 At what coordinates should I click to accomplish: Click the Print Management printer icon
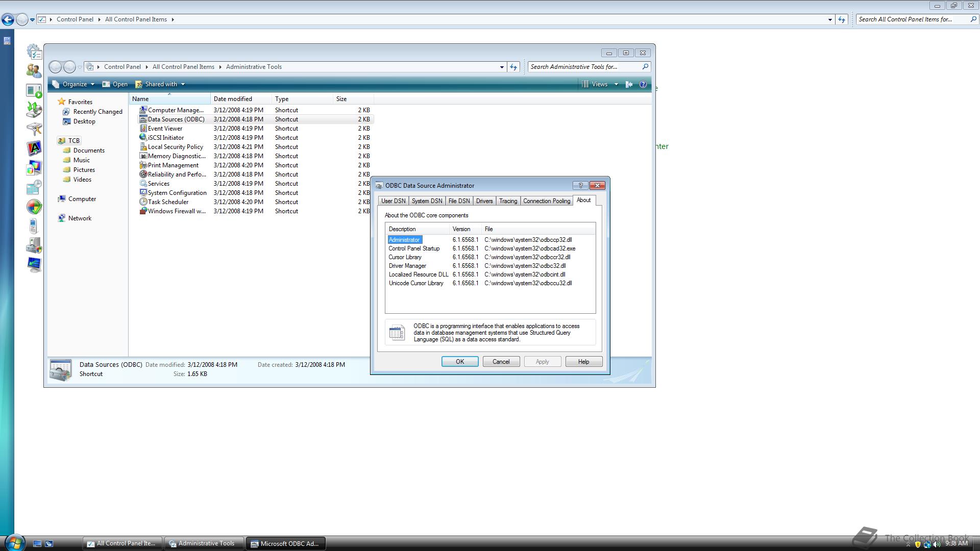coord(143,165)
